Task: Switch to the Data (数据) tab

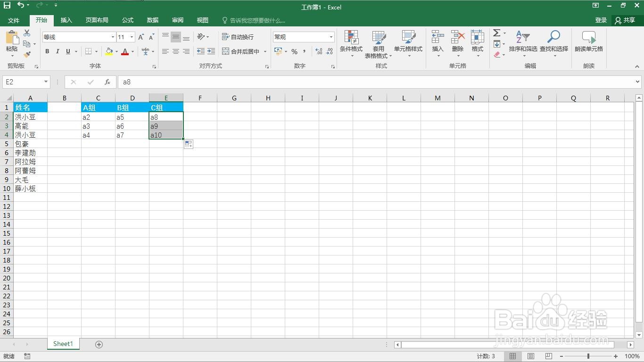Action: pyautogui.click(x=153, y=20)
